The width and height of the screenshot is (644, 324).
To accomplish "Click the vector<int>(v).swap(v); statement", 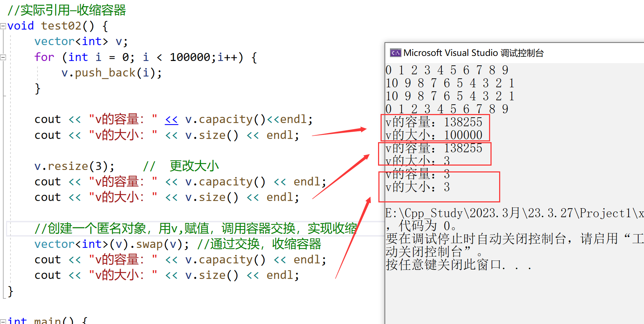I will [x=112, y=244].
